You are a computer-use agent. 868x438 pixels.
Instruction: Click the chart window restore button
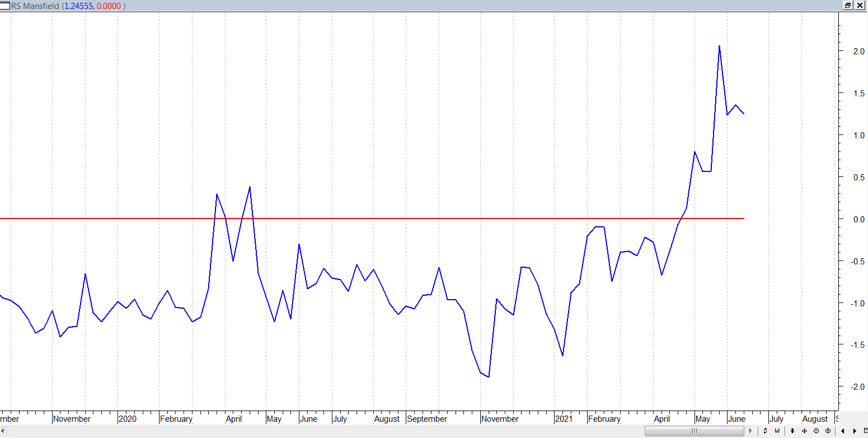coord(848,5)
